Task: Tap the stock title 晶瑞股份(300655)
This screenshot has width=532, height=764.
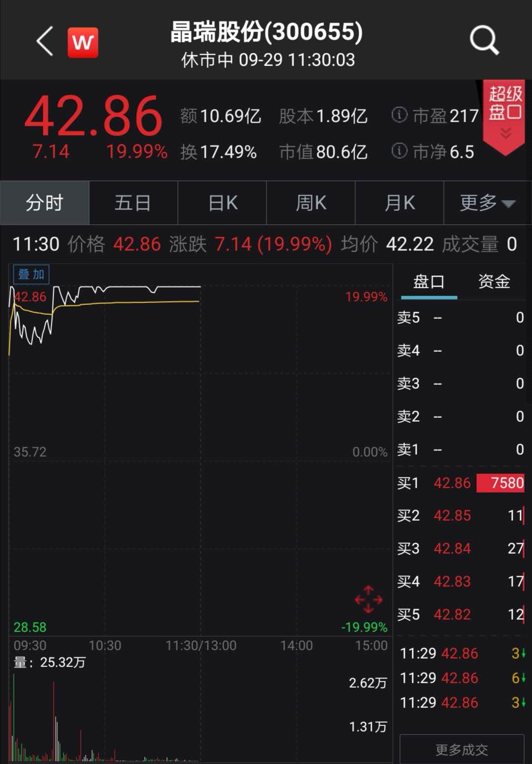Action: [x=266, y=32]
